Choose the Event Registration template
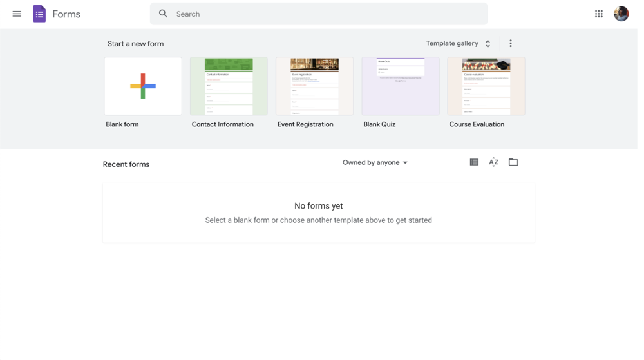The image size is (644, 360). (x=314, y=86)
